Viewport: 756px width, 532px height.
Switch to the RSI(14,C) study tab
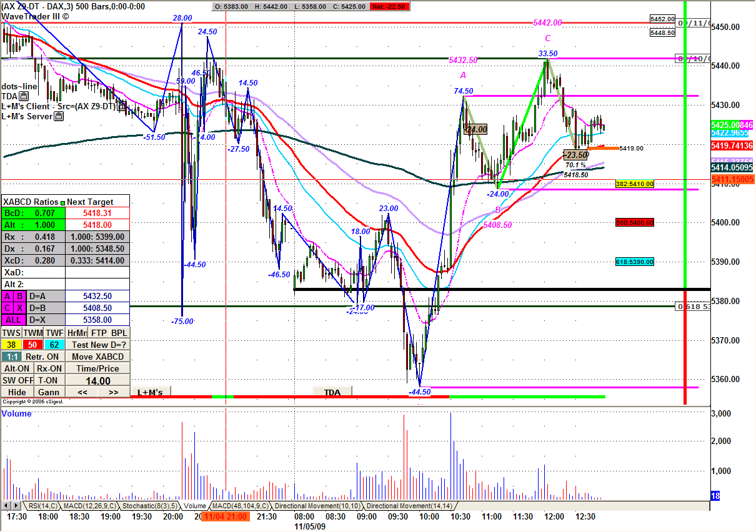[x=41, y=506]
